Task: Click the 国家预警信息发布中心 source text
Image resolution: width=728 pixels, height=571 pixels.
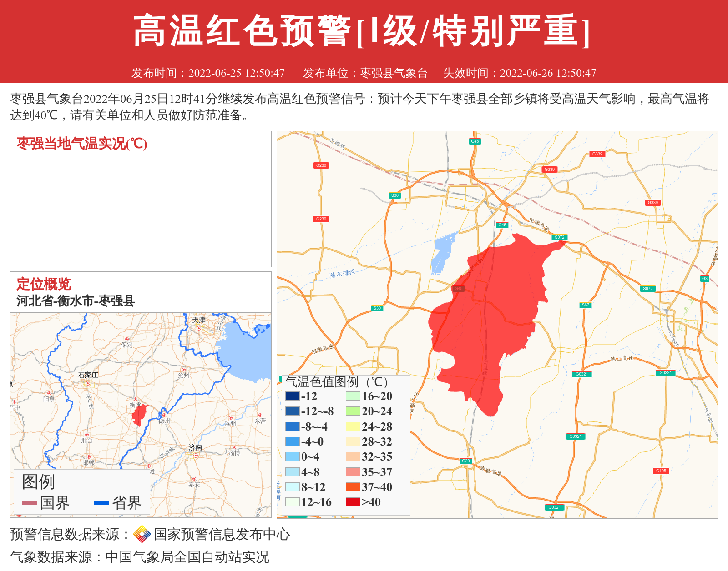Action: click(222, 534)
